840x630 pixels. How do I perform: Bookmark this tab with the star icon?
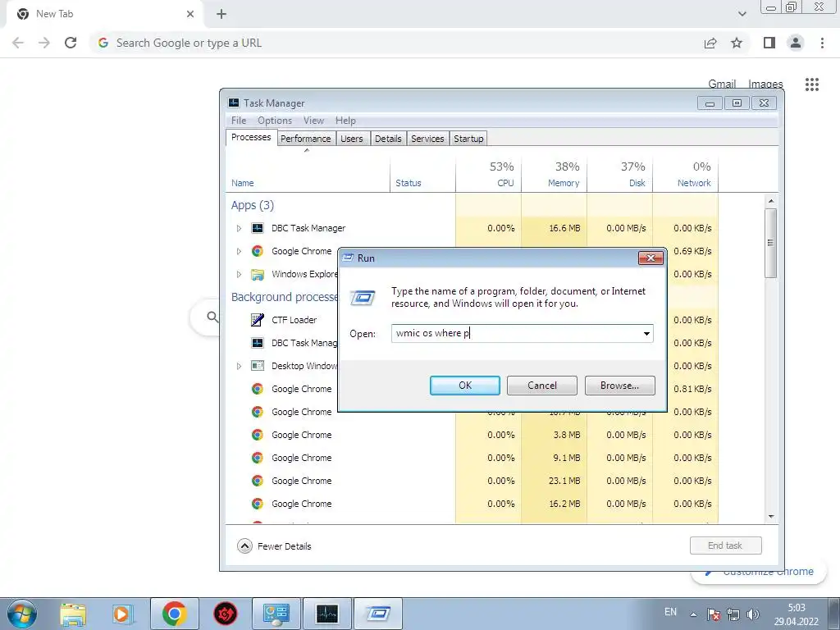(x=737, y=43)
